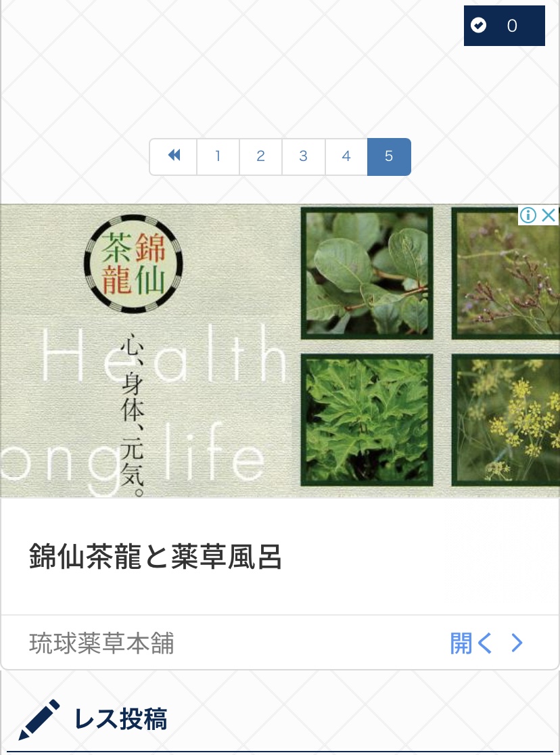Image resolution: width=560 pixels, height=755 pixels.
Task: Click the 錦仙茶龍 circular logo
Action: (x=133, y=263)
